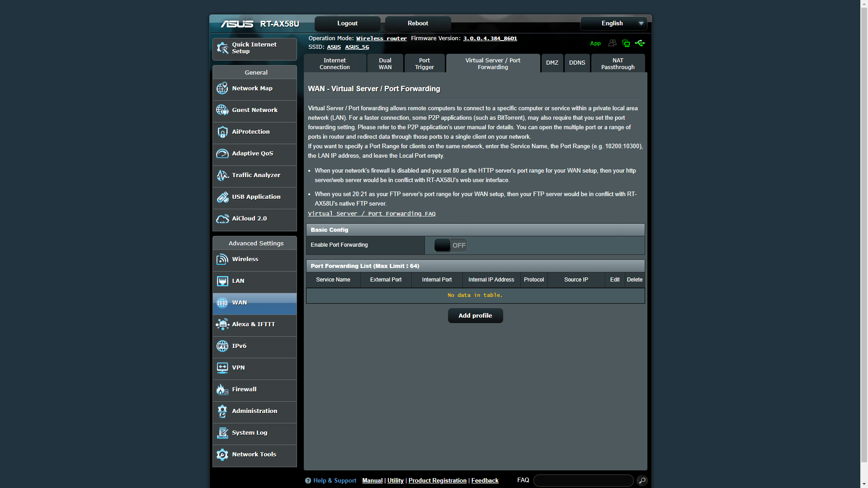Click the firmware version link

pyautogui.click(x=490, y=38)
